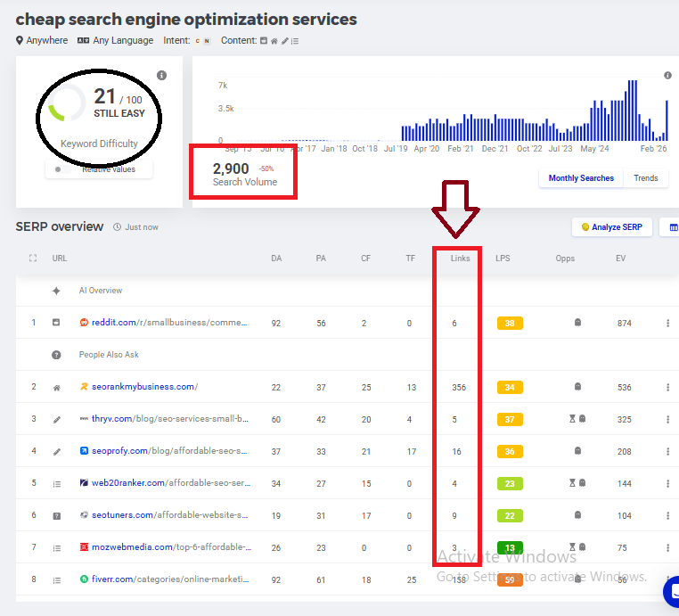Open three-dot menu for thryv.com row
This screenshot has height=616, width=679.
coord(667,419)
